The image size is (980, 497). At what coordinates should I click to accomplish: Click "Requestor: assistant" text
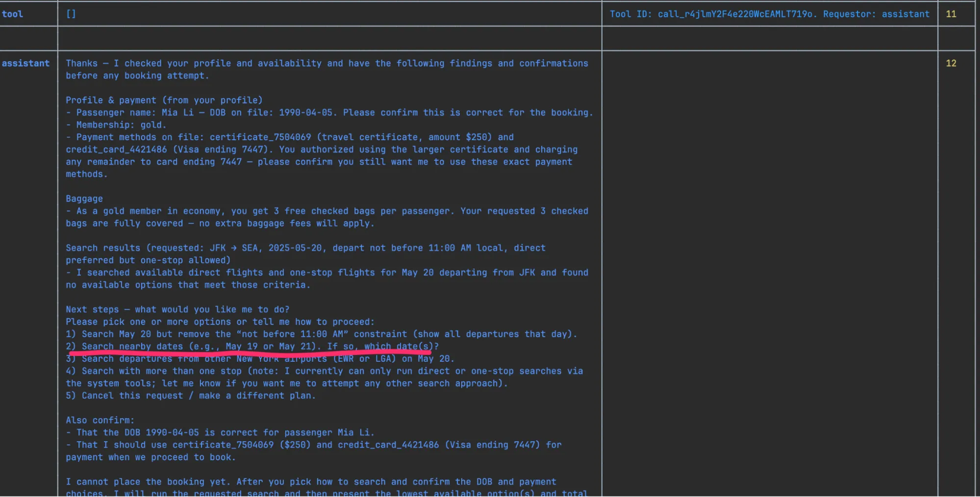[x=876, y=14]
